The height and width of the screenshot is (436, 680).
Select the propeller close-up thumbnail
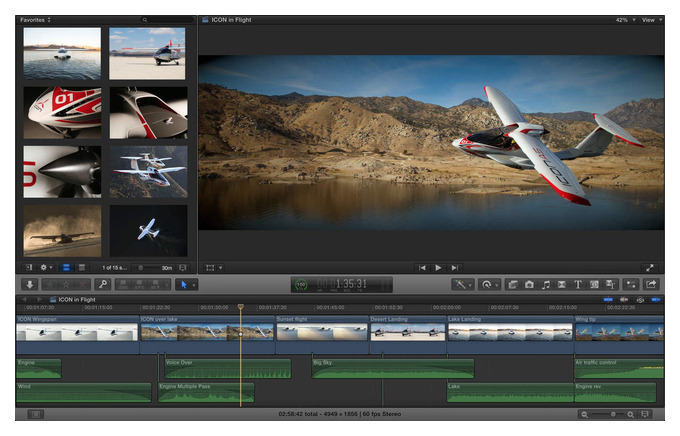tap(62, 172)
